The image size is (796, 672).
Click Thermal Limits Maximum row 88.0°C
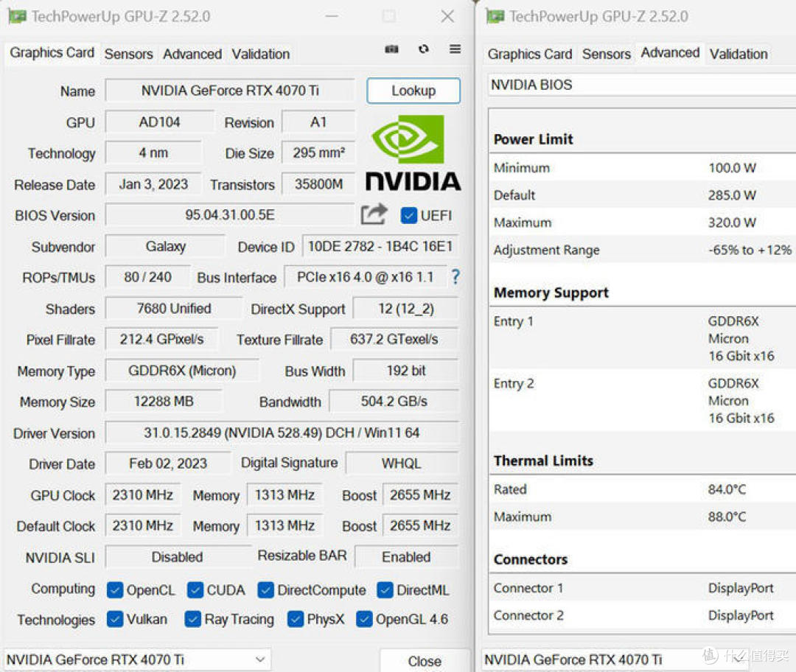pos(643,517)
